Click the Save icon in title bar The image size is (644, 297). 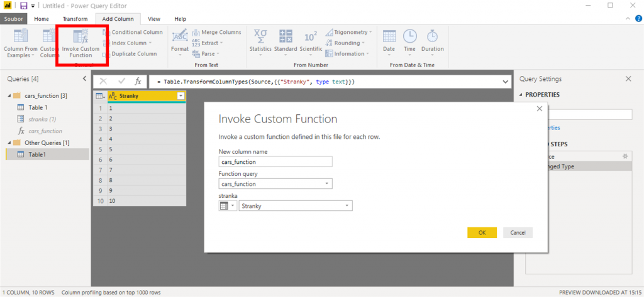(24, 6)
